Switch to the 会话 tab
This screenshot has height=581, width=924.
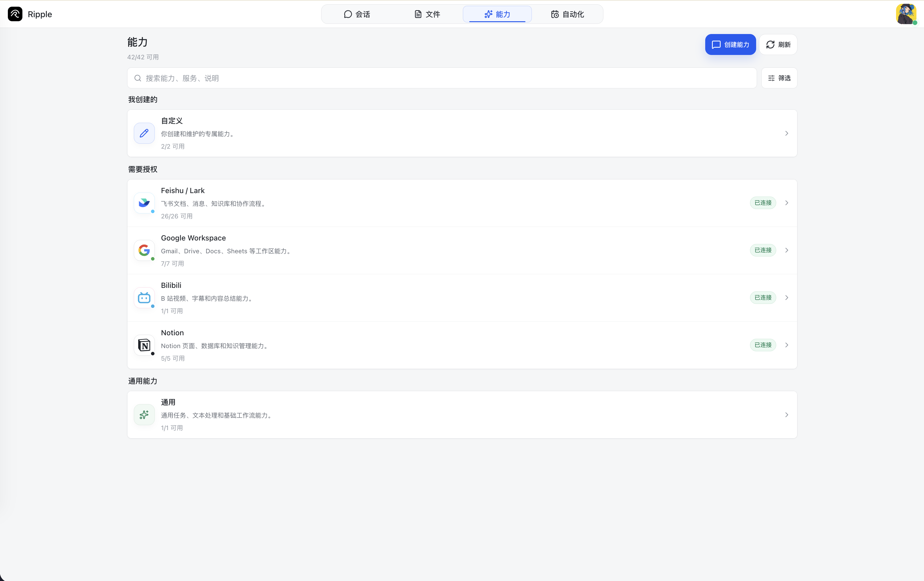tap(357, 14)
